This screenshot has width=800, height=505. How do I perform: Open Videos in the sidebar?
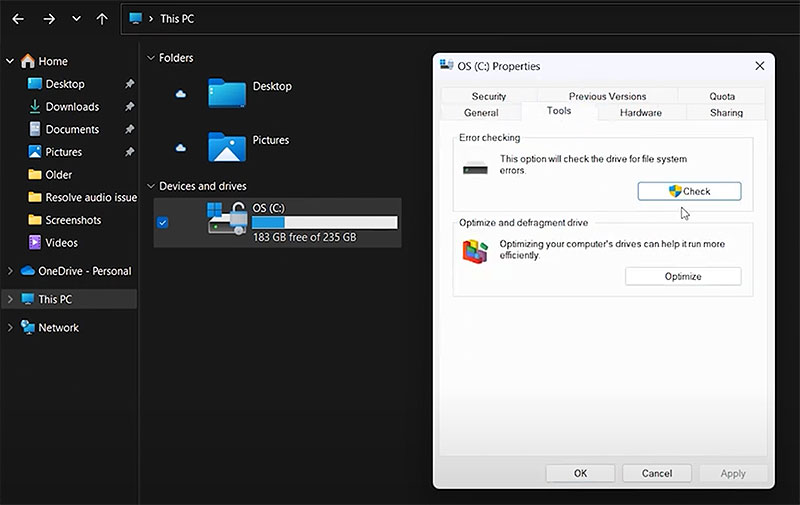coord(61,243)
